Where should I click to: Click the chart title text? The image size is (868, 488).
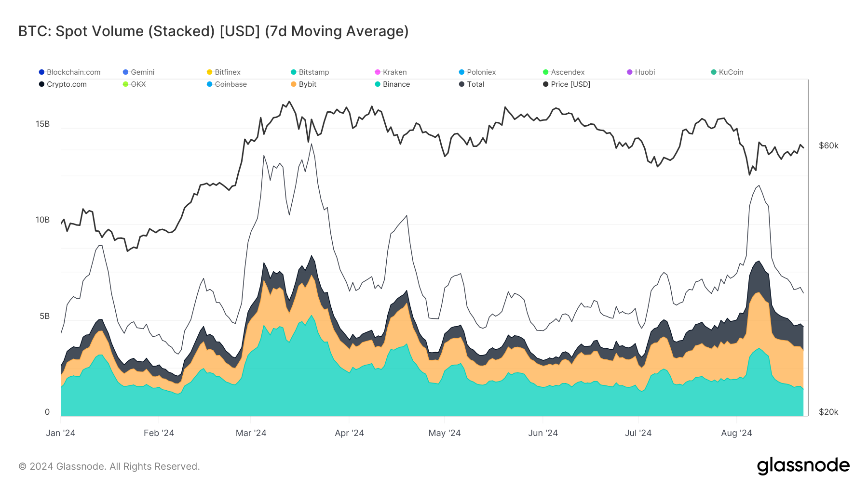click(x=214, y=31)
